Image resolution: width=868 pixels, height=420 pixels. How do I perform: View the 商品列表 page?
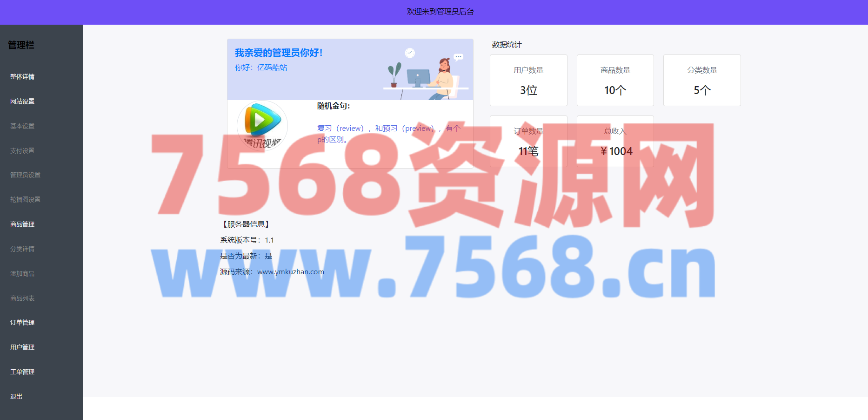click(x=22, y=298)
